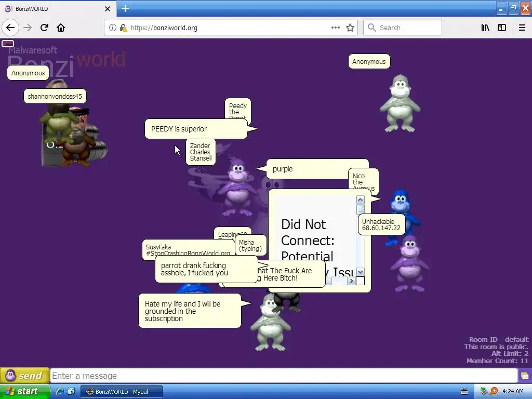The image size is (532, 399).
Task: Close the BonziWORLD tab
Action: [108, 9]
